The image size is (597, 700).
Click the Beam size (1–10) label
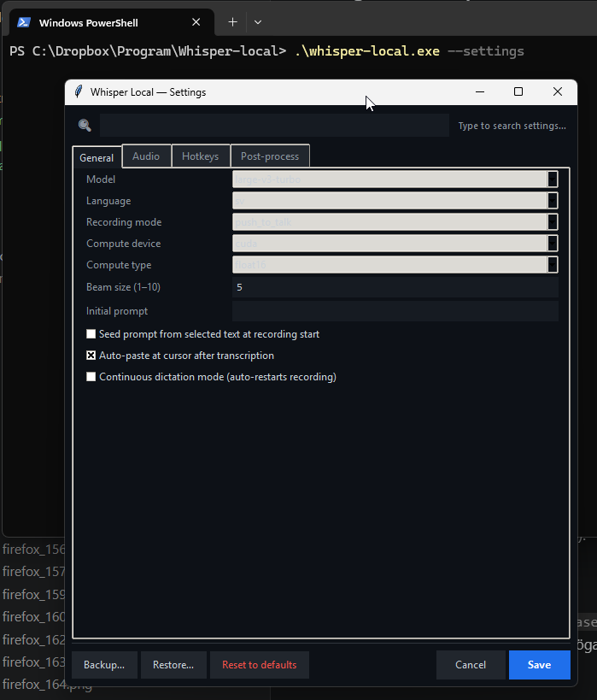point(123,287)
